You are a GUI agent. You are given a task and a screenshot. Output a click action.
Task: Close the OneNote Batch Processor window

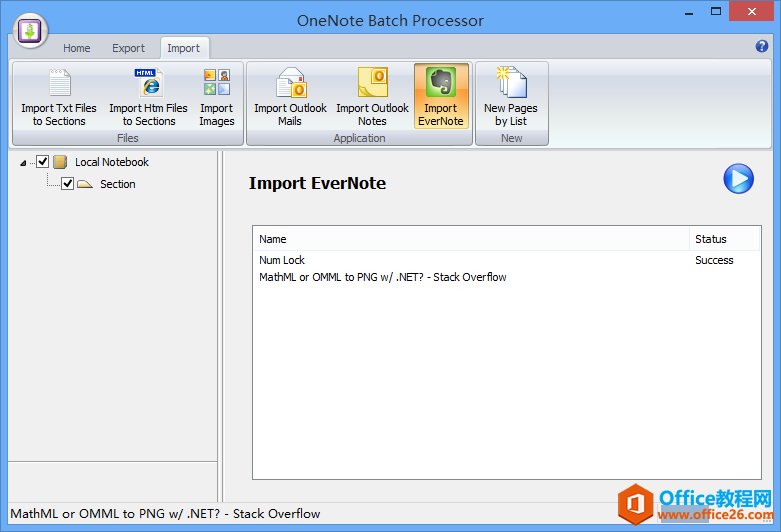point(752,11)
